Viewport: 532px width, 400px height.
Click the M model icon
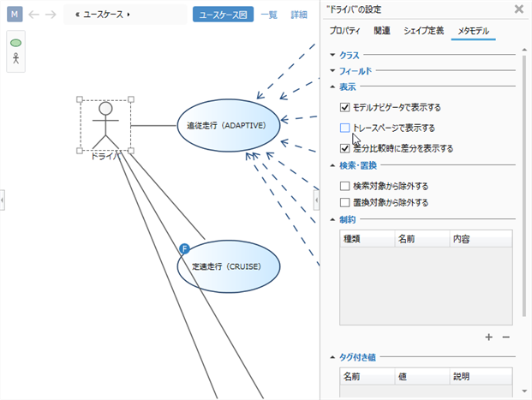(x=15, y=15)
